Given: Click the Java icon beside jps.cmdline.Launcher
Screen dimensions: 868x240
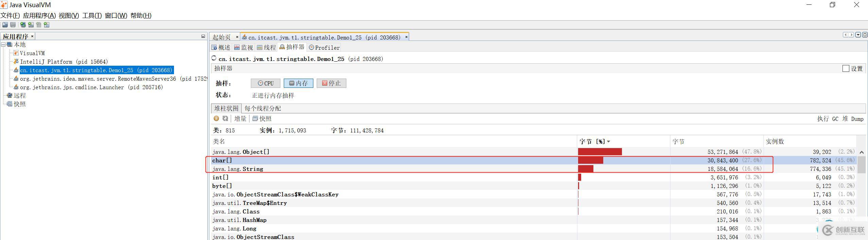Looking at the screenshot, I should tap(16, 87).
